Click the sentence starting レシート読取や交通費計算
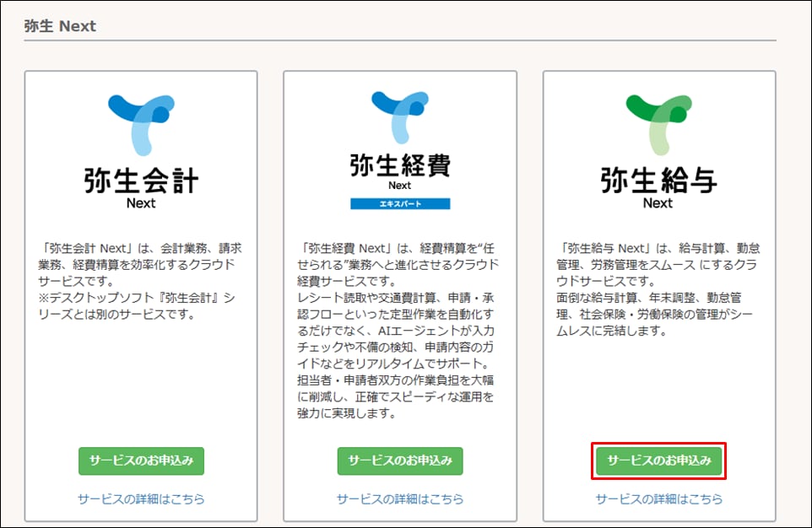The image size is (812, 528). coord(396,331)
